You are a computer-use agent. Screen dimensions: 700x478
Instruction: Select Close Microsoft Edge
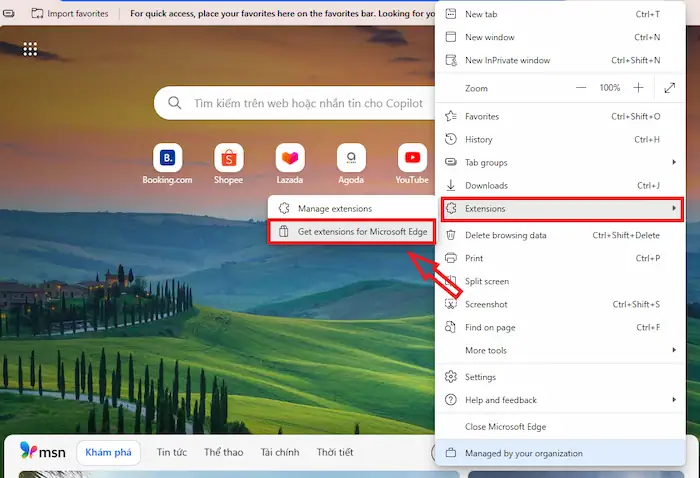[560, 427]
